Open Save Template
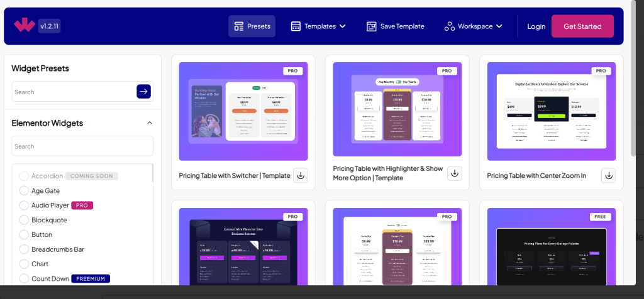The width and height of the screenshot is (644, 299). 395,26
